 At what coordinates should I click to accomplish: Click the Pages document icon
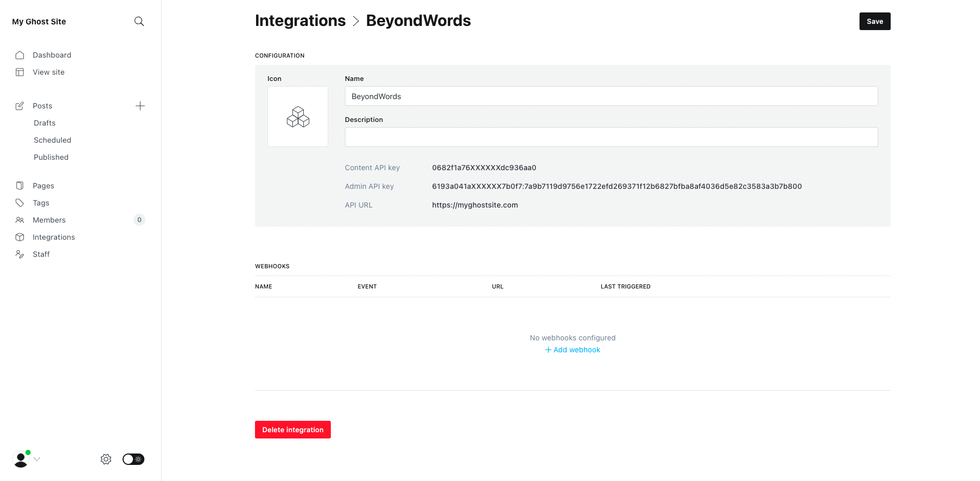pyautogui.click(x=20, y=186)
